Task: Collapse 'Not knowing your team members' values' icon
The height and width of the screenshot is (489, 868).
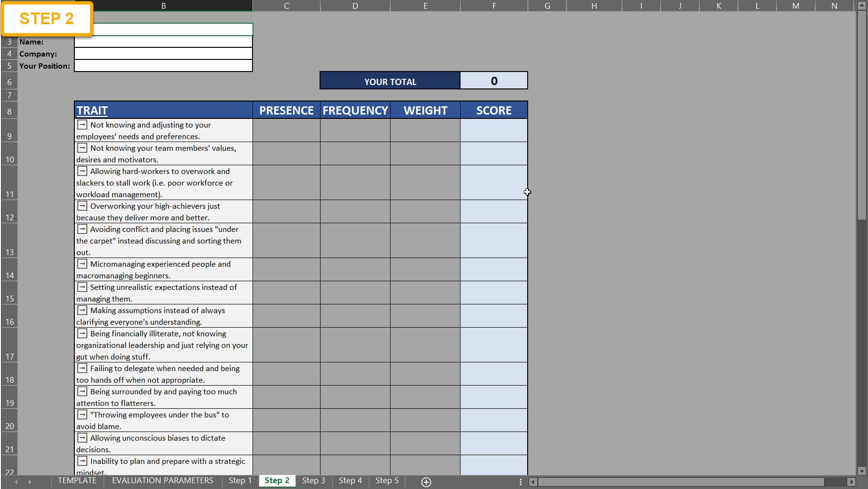Action: (x=82, y=148)
